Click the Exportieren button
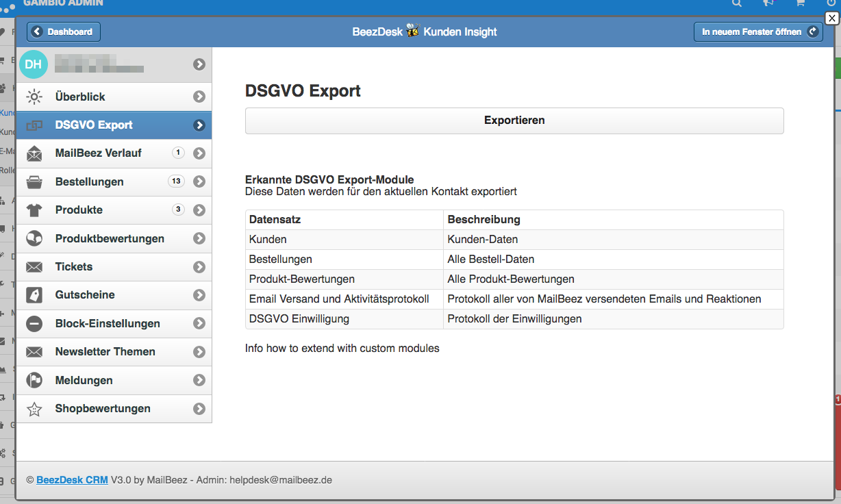The height and width of the screenshot is (504, 841). click(x=514, y=121)
